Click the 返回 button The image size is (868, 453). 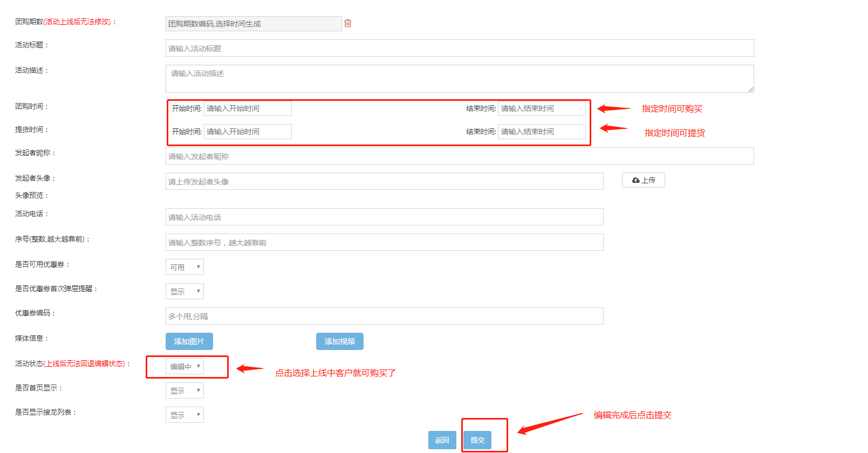tap(442, 440)
